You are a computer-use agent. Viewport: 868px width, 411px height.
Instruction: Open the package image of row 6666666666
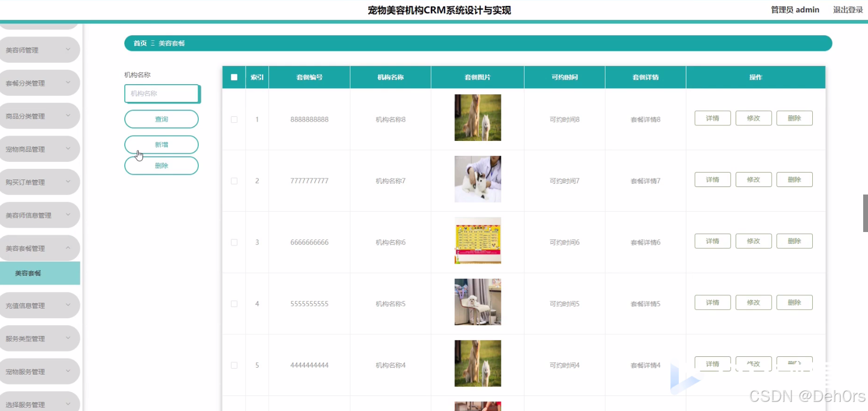point(477,241)
